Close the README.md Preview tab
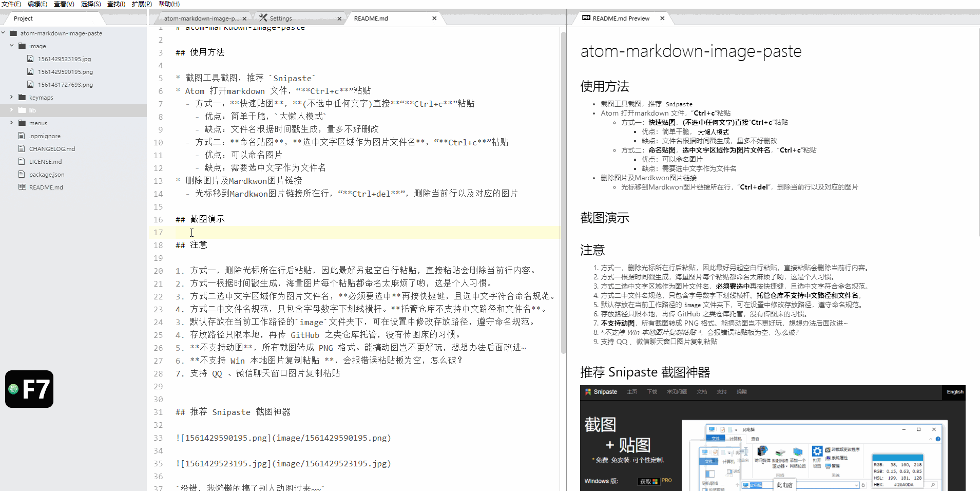The height and width of the screenshot is (491, 980). pyautogui.click(x=662, y=18)
